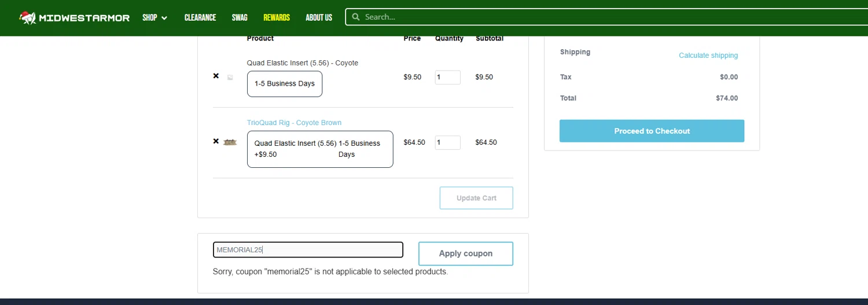Click the coupon not applicable error message
Viewport: 868px width, 305px height.
pos(330,271)
